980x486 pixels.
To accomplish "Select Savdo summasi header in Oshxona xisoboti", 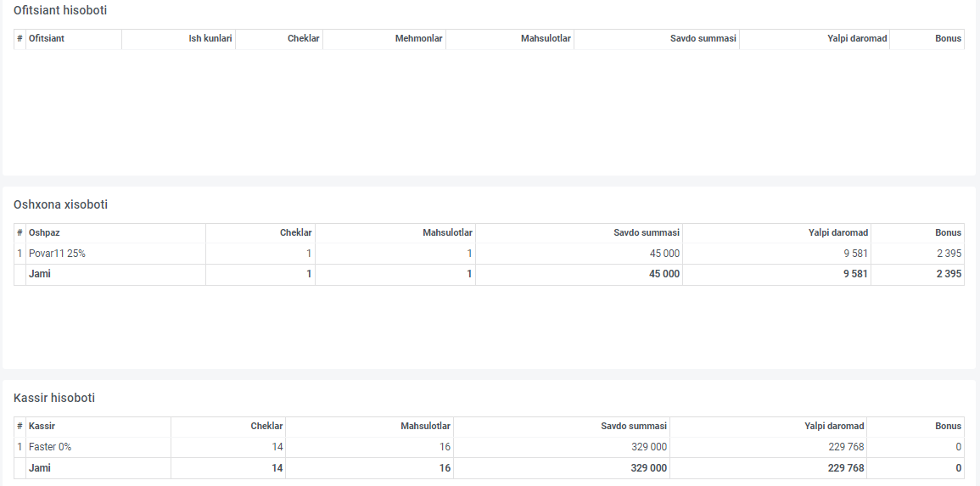I will pos(647,233).
